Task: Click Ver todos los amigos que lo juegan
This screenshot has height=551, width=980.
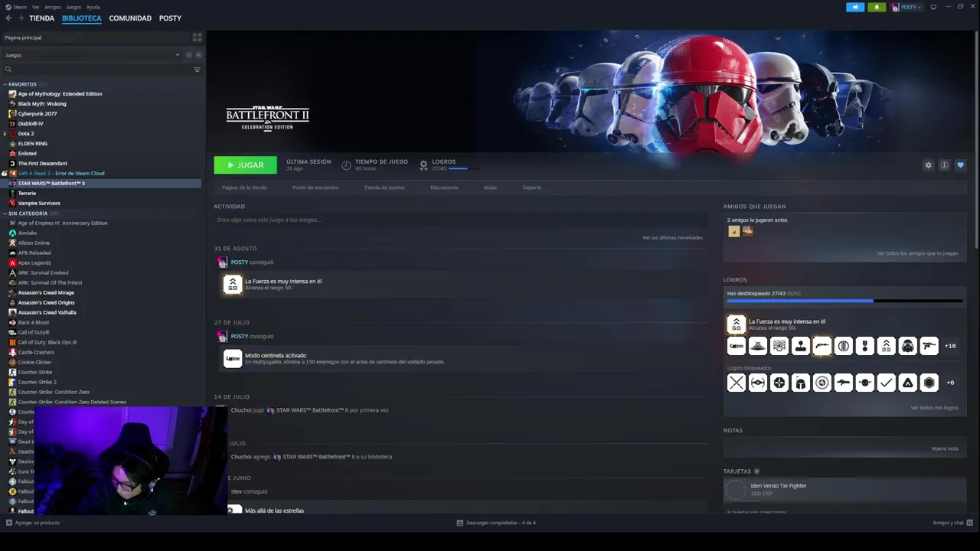Action: [917, 253]
